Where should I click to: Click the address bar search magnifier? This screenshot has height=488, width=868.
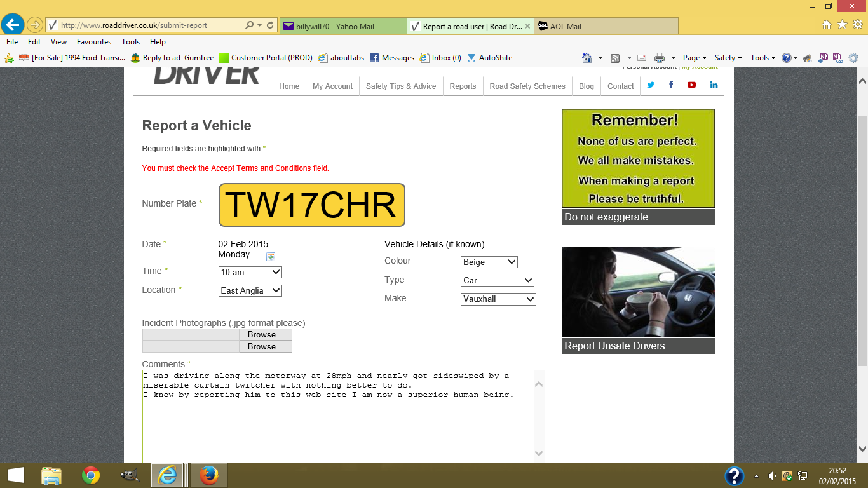click(250, 25)
